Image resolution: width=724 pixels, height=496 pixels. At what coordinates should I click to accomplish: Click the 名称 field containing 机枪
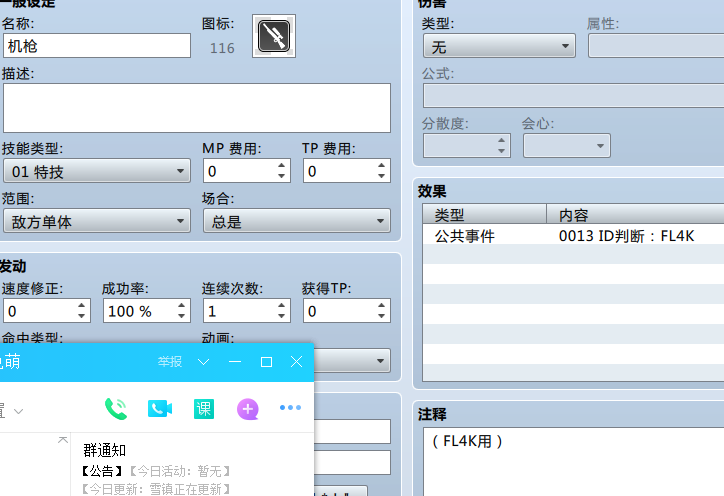[97, 46]
